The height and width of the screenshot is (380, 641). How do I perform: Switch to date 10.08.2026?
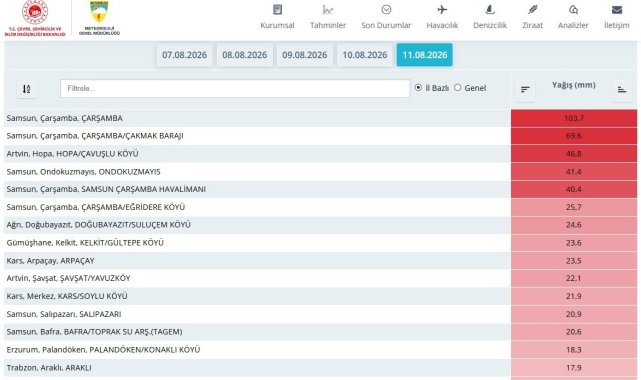click(x=365, y=55)
